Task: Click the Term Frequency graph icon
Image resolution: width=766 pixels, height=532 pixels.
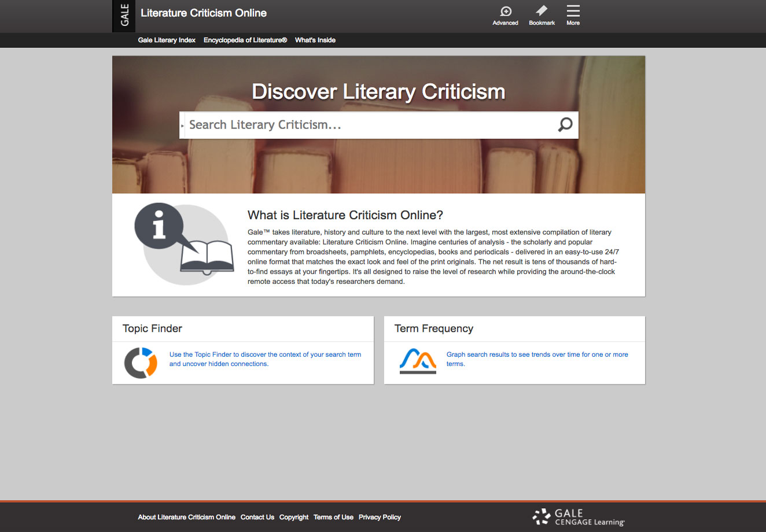Action: tap(418, 361)
